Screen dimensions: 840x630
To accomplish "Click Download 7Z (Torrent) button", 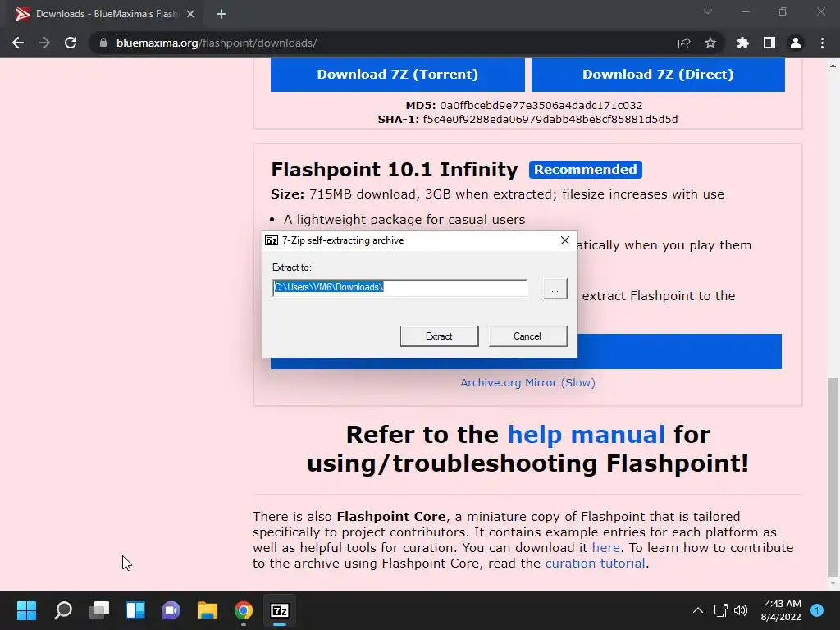I will pos(398,75).
